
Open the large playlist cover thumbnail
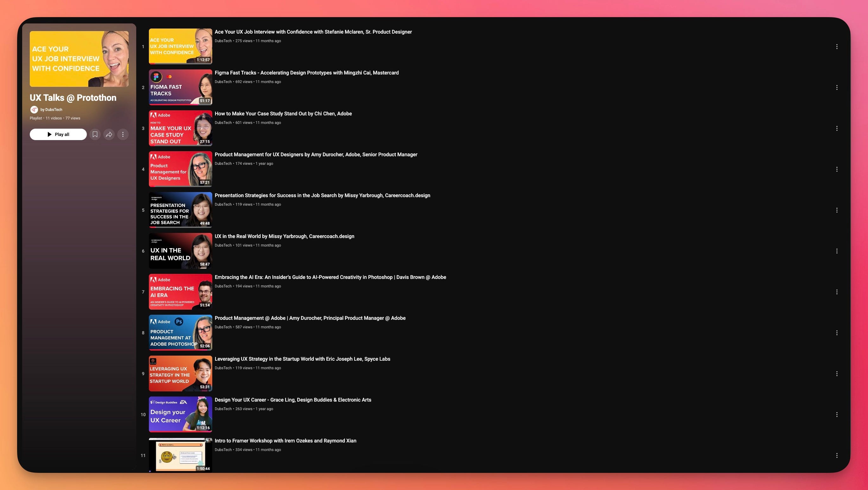coord(79,59)
